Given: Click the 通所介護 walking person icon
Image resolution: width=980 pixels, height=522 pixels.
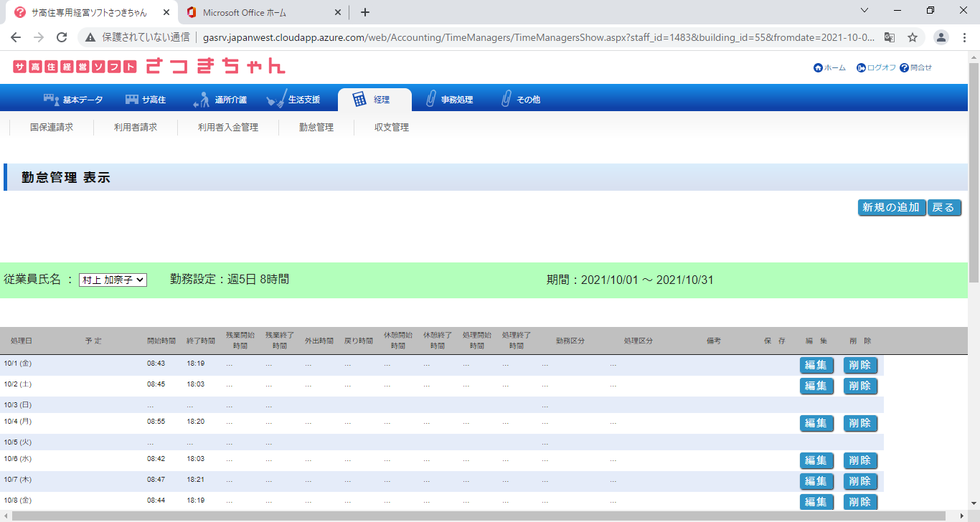Looking at the screenshot, I should 202,100.
